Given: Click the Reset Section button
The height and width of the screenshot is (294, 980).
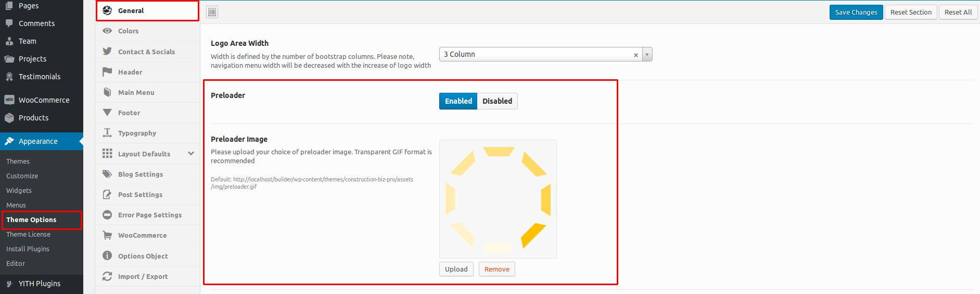Looking at the screenshot, I should (911, 12).
